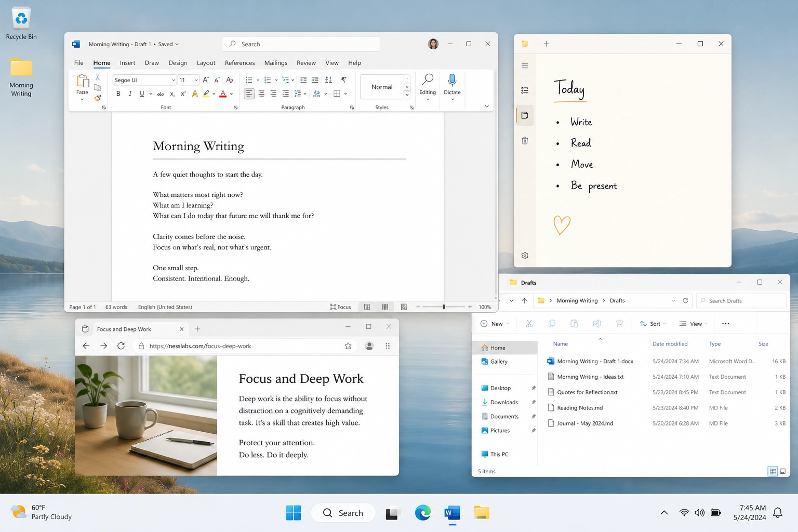
Task: Click the Windows Start button
Action: [x=294, y=513]
